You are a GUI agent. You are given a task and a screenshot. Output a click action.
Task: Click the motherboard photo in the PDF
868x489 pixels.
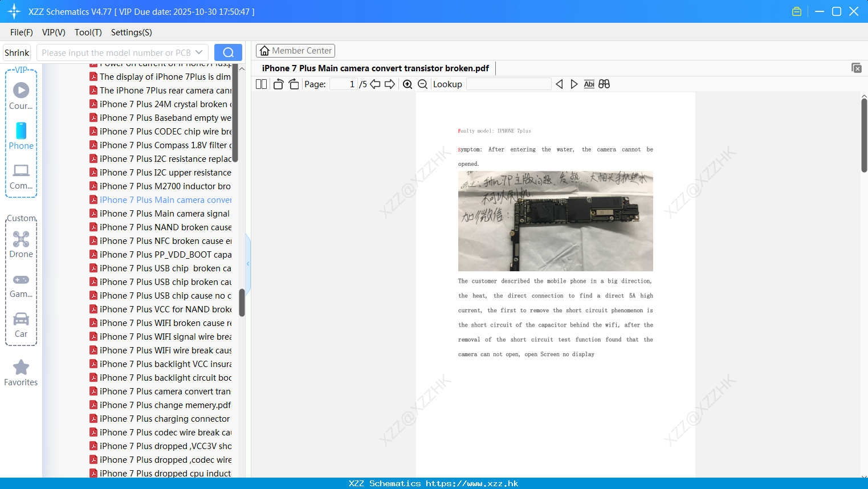tap(556, 221)
